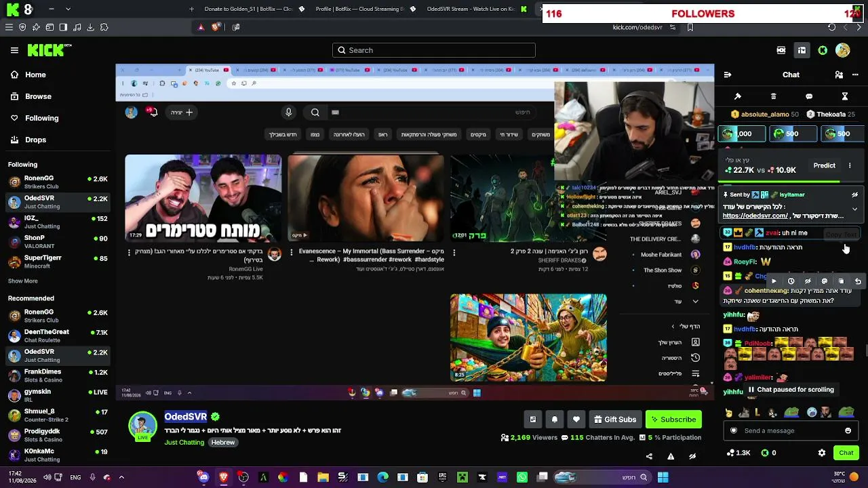Viewport: 868px width, 488px height.
Task: Reload the page
Action: [x=831, y=27]
